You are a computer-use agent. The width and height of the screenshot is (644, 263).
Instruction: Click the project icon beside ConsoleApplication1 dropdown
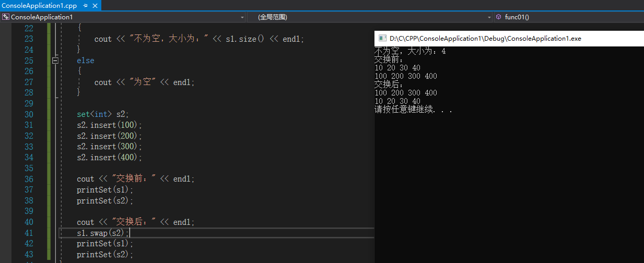point(6,17)
